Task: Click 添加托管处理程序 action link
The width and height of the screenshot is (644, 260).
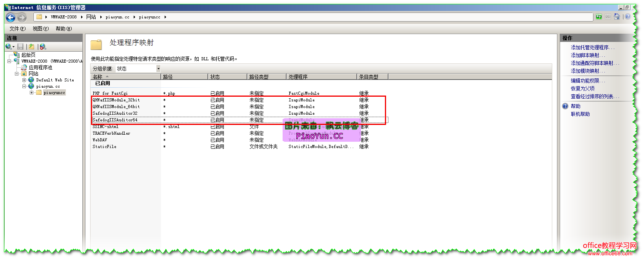Action: (593, 47)
